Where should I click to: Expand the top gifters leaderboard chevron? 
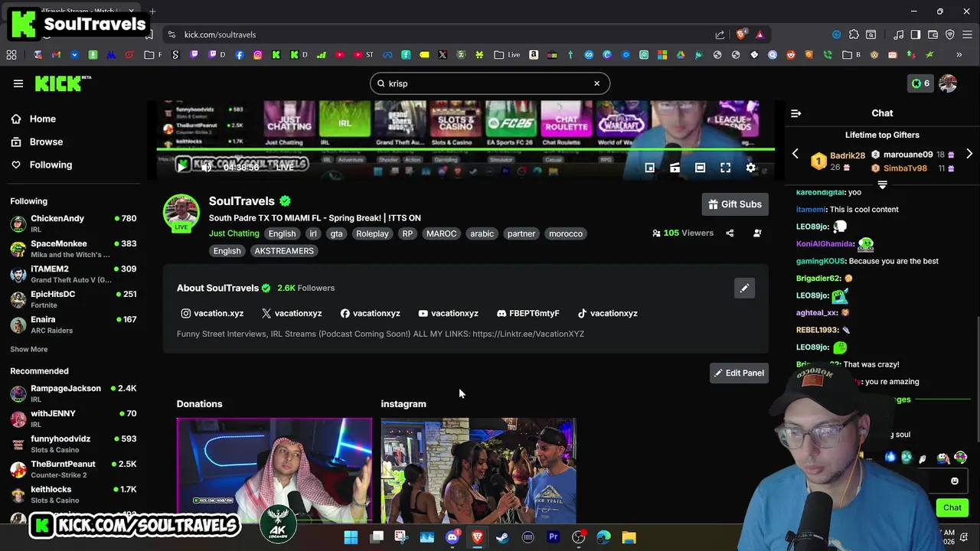882,184
